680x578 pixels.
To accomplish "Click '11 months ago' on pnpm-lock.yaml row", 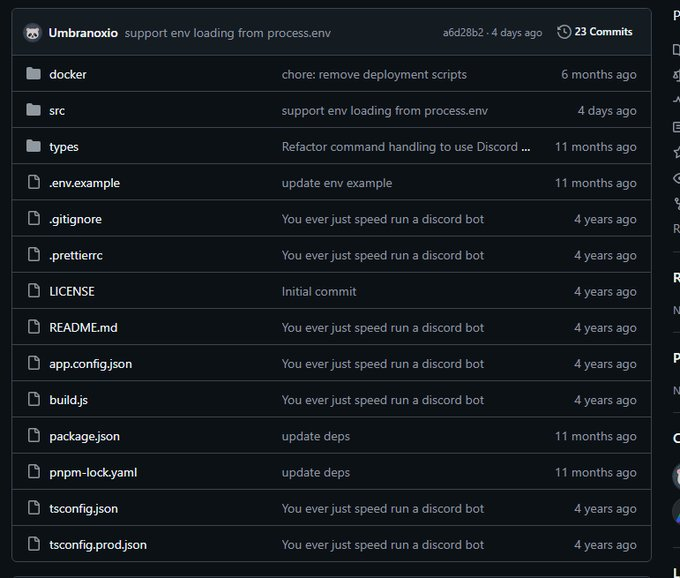I will [596, 472].
